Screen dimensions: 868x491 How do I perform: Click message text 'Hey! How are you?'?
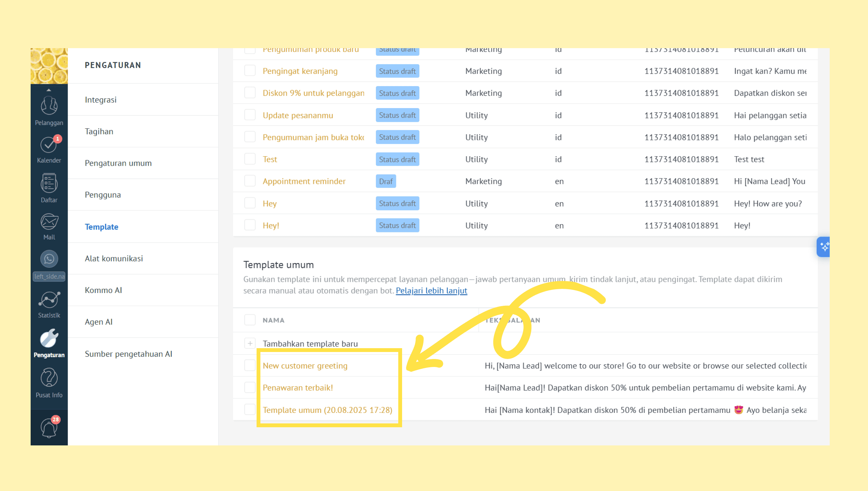pyautogui.click(x=768, y=204)
